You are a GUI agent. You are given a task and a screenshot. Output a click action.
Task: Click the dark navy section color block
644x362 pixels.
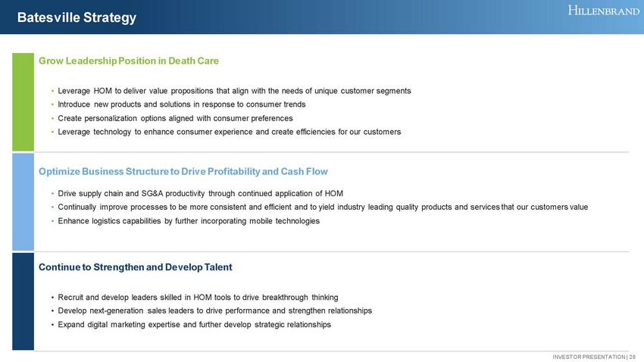tap(23, 301)
